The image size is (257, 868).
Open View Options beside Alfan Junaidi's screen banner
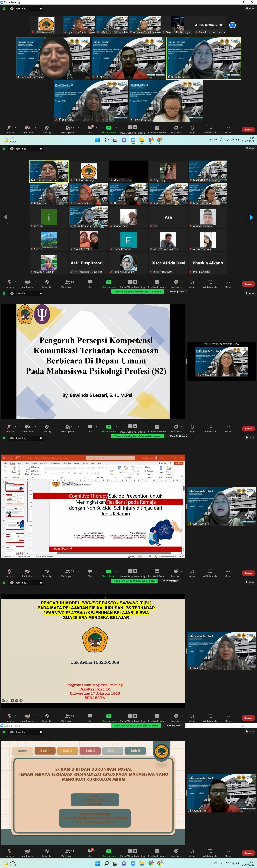(x=175, y=726)
